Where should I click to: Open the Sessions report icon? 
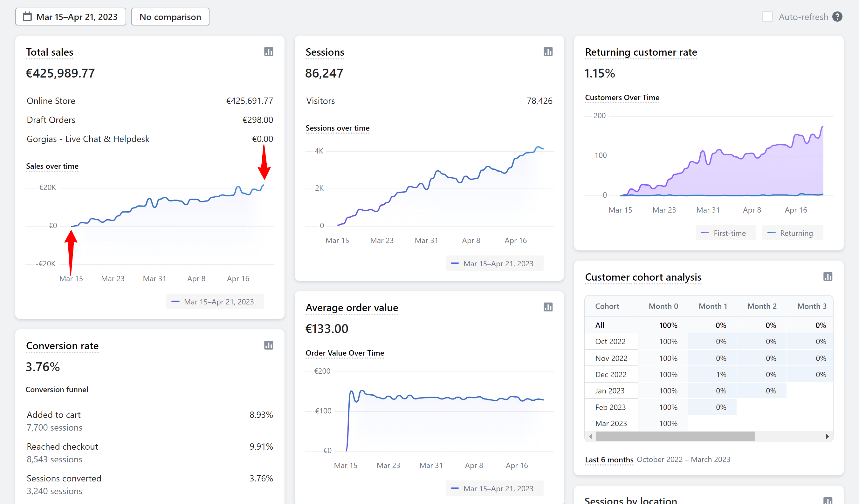pos(548,52)
